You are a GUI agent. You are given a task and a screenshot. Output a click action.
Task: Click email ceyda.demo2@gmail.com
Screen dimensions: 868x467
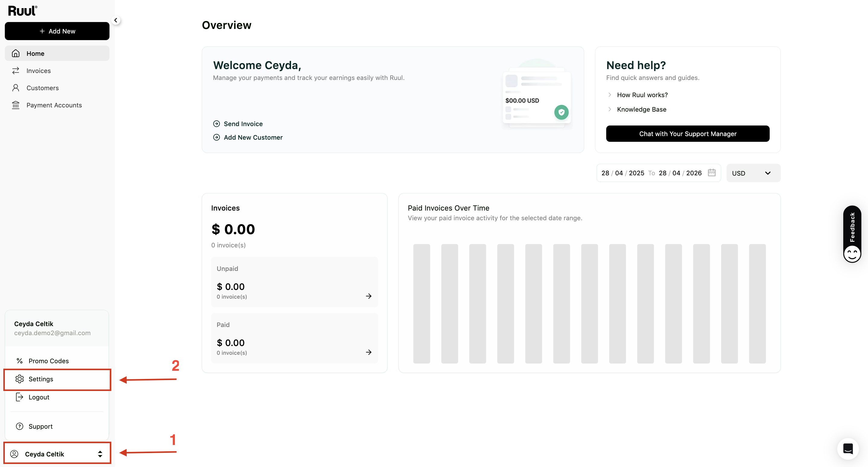click(52, 333)
